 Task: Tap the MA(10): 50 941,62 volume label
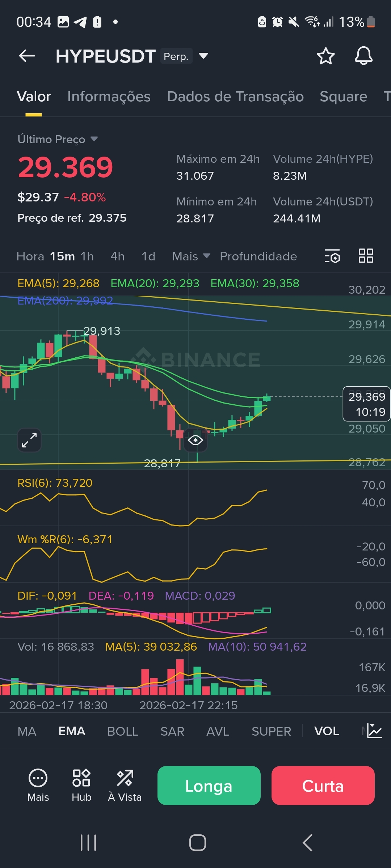click(257, 647)
